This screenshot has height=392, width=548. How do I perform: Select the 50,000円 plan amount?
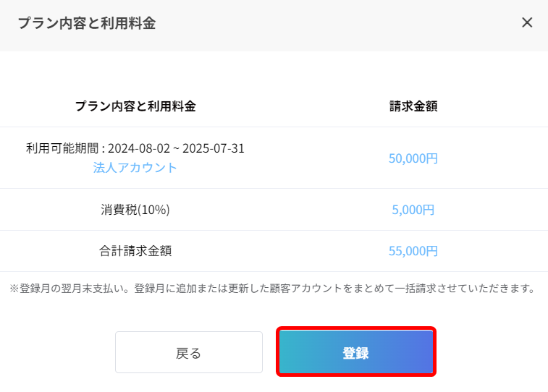(x=413, y=158)
